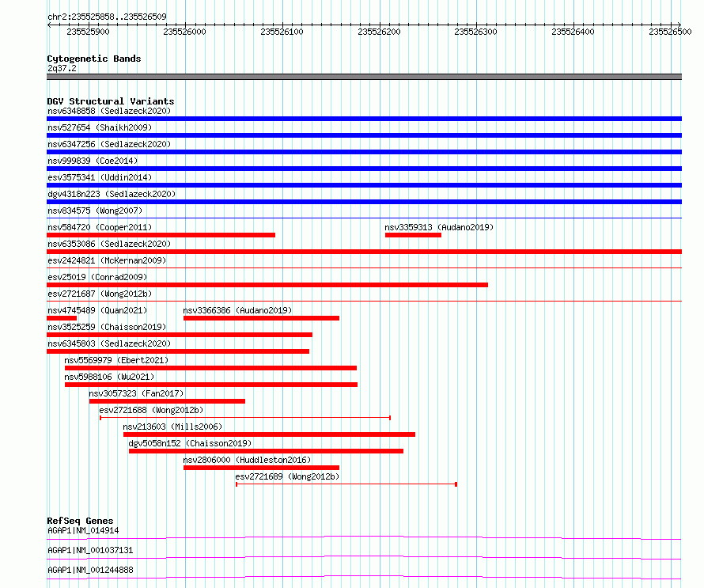Click the dgv5058n152 (Chaisson2019) label
704x588 pixels.
tap(190, 443)
